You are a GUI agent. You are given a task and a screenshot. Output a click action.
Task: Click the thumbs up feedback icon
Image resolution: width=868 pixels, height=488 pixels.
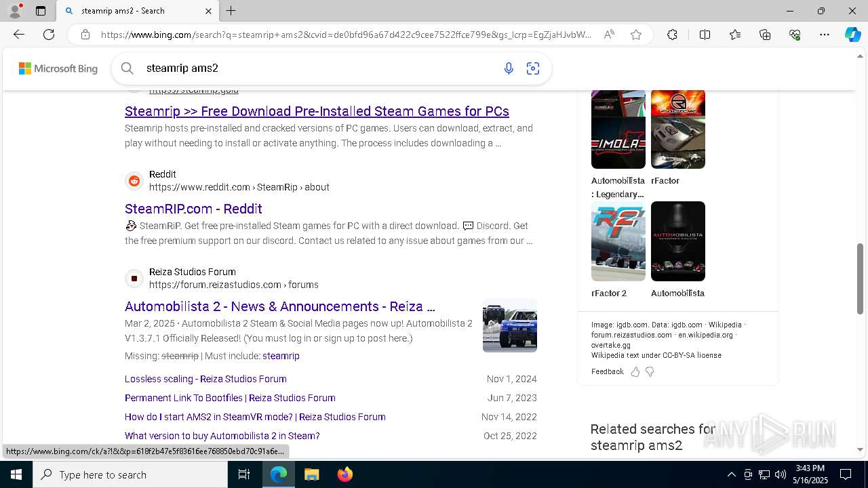click(x=635, y=371)
